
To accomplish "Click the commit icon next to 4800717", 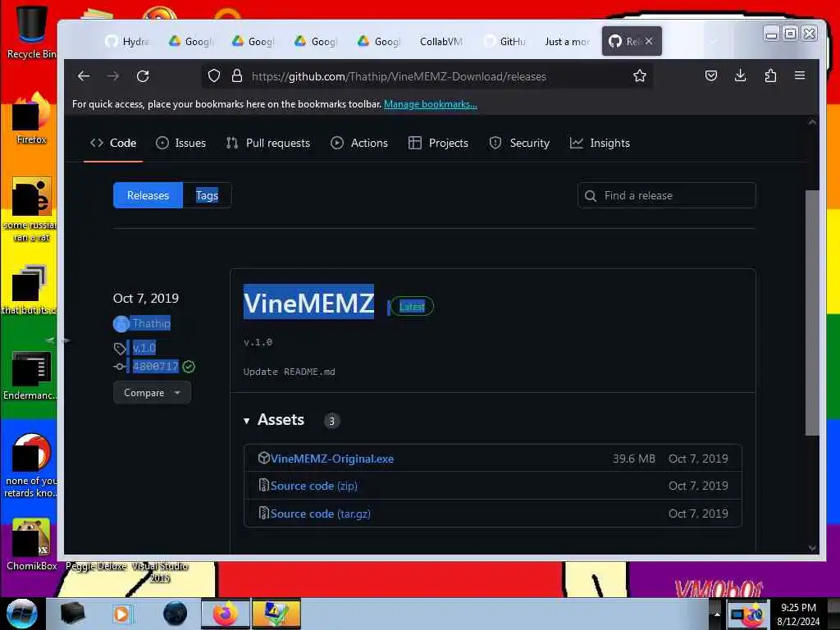I will (x=120, y=367).
